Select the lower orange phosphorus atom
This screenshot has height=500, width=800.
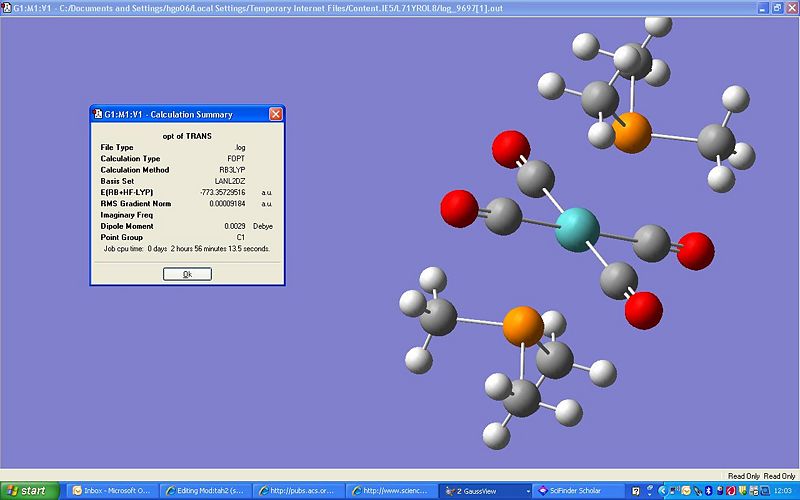coord(521,325)
